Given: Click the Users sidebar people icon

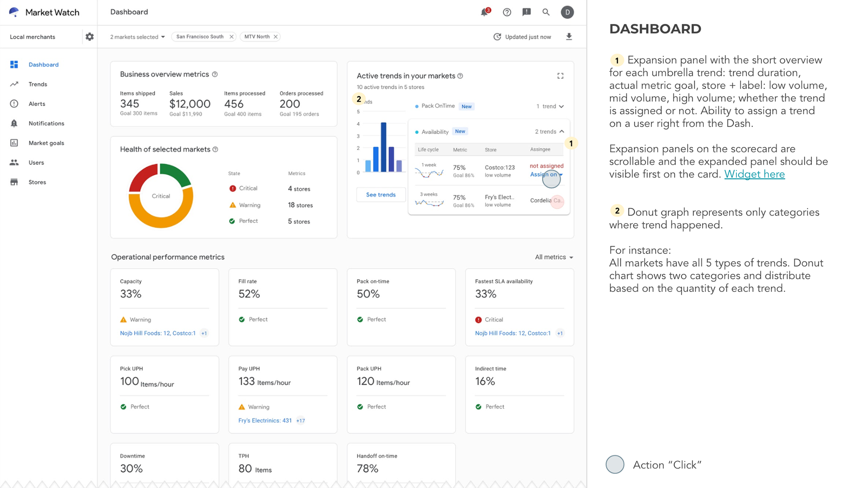Looking at the screenshot, I should pyautogui.click(x=14, y=162).
